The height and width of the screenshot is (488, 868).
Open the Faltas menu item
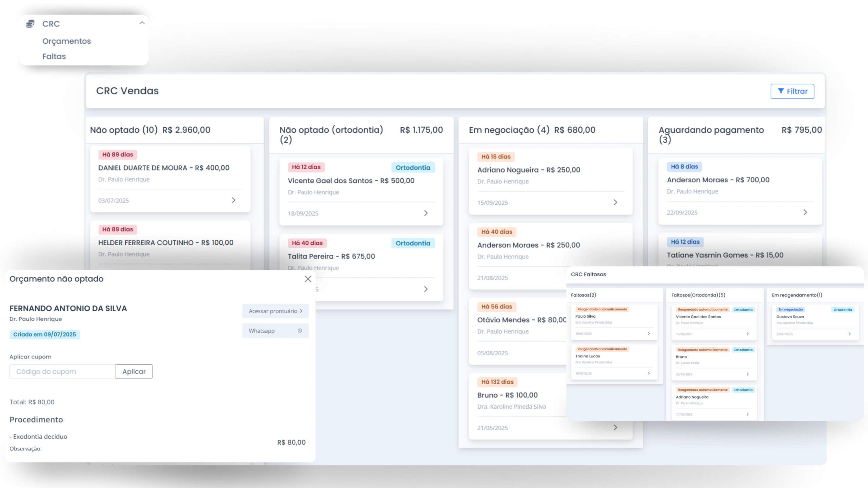tap(54, 56)
